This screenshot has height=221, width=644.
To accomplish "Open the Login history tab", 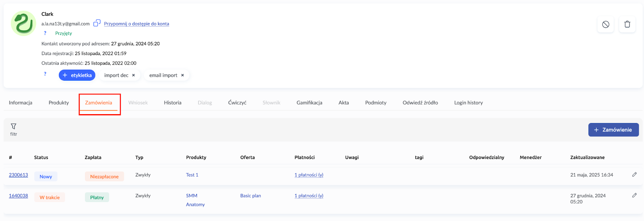I will point(469,103).
